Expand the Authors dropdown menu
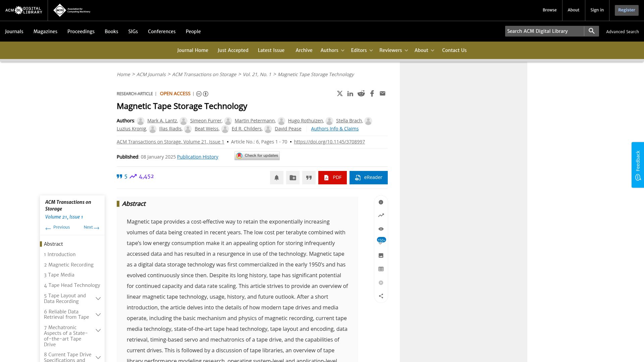The image size is (644, 362). point(332,50)
